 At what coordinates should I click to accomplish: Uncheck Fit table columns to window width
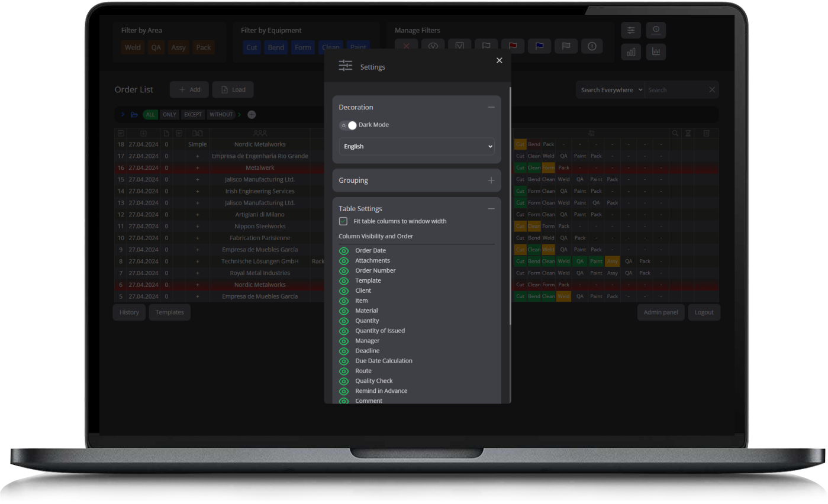pos(343,221)
